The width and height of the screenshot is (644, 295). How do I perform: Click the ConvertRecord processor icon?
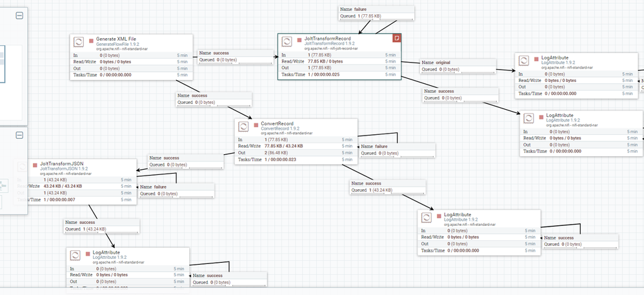click(x=243, y=127)
